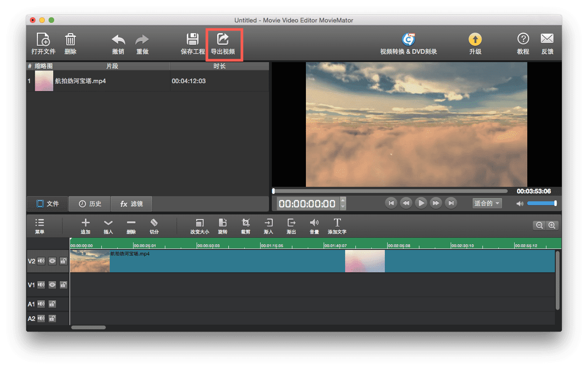This screenshot has height=369, width=588.
Task: Select the clip thumbnail in file list
Action: click(44, 81)
